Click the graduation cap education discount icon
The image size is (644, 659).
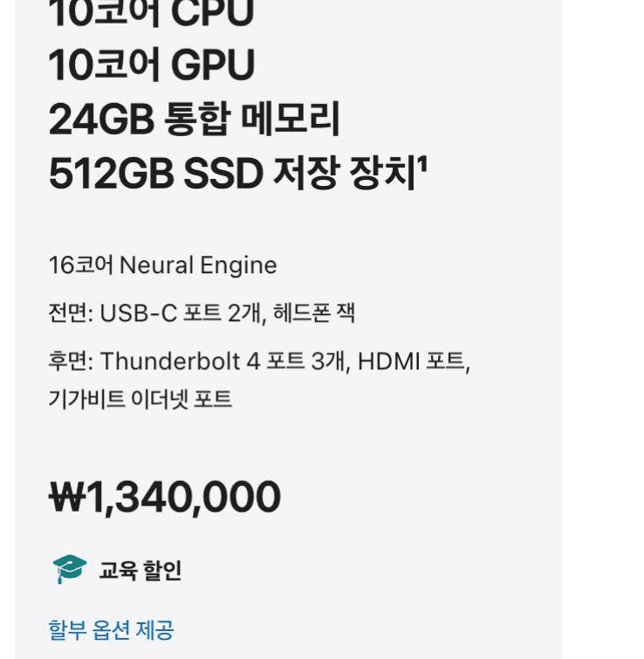point(70,569)
